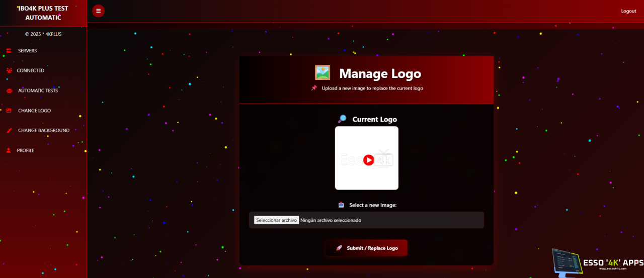The width and height of the screenshot is (644, 278).
Task: Click the ESSO '4K' APPS watermark text
Action: tap(613, 262)
